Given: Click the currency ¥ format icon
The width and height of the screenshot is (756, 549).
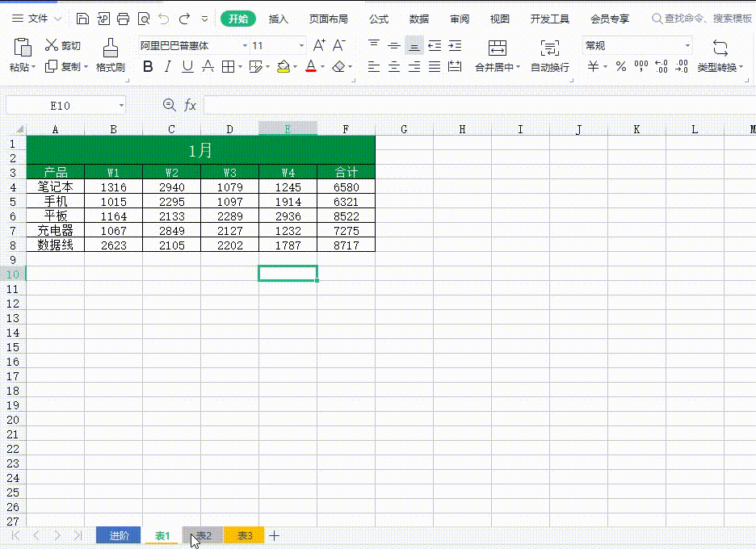Looking at the screenshot, I should tap(594, 66).
